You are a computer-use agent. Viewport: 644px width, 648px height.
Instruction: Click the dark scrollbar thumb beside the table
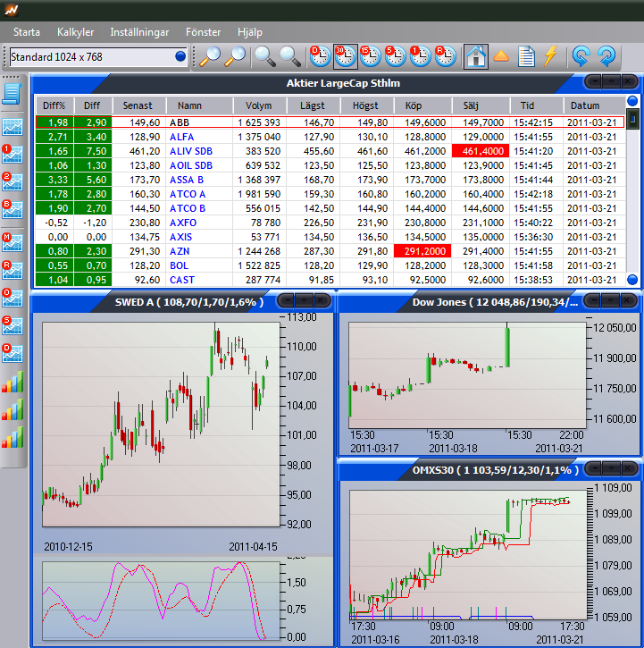[632, 119]
